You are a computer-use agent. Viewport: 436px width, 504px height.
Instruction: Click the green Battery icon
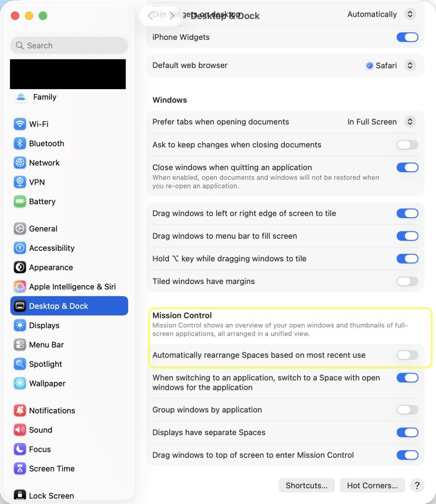click(x=20, y=201)
